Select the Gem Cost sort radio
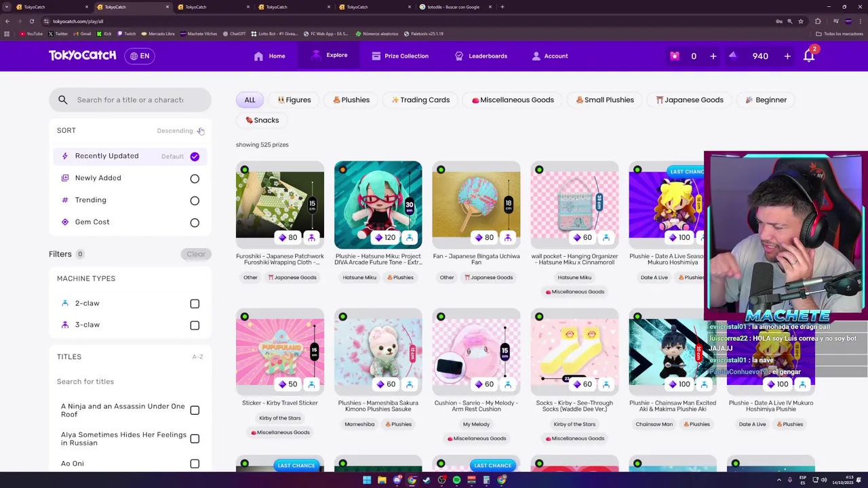Image resolution: width=868 pixels, height=488 pixels. (195, 223)
